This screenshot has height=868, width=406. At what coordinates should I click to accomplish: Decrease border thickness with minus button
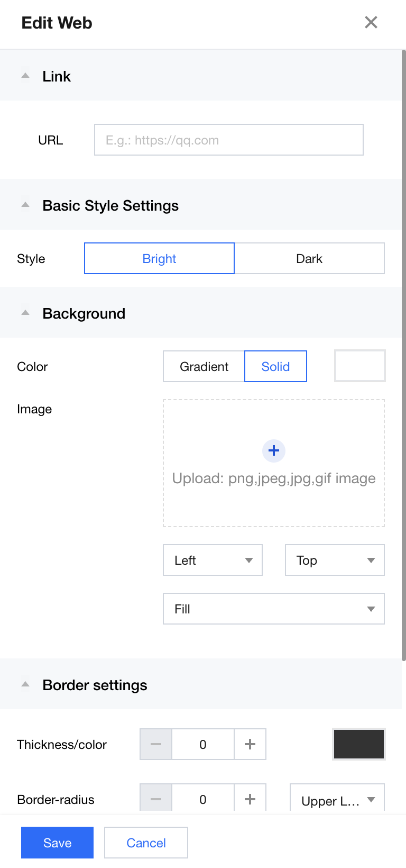pos(156,744)
